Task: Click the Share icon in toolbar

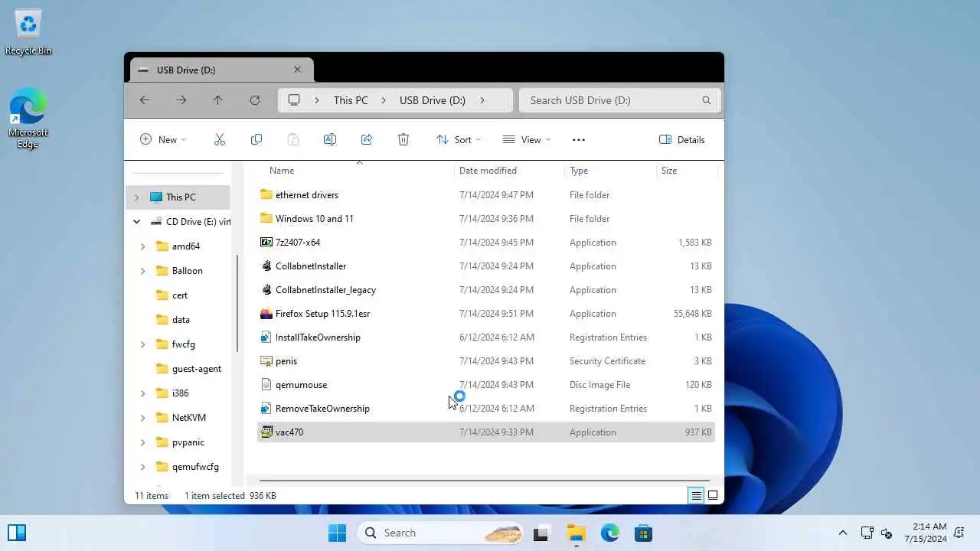Action: (367, 139)
